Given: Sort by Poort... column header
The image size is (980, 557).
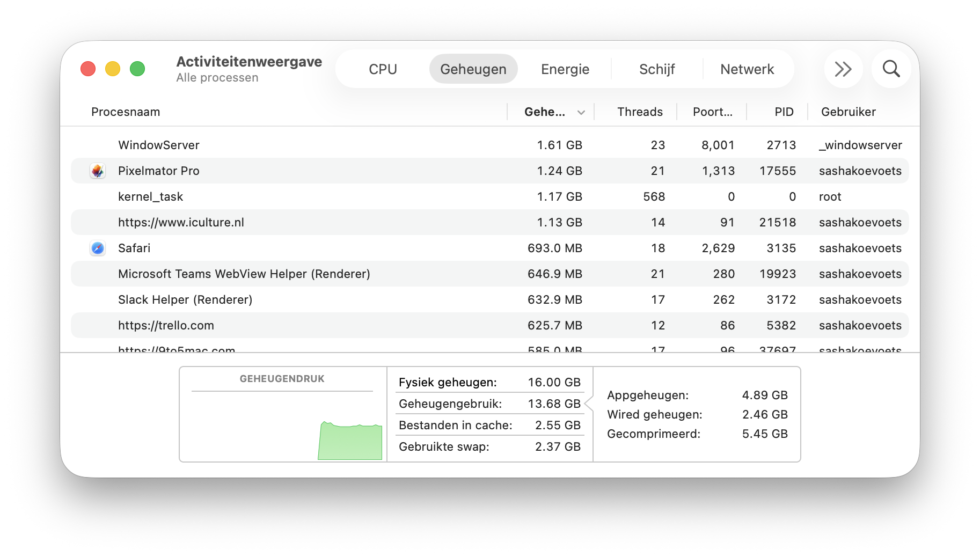Looking at the screenshot, I should point(713,112).
